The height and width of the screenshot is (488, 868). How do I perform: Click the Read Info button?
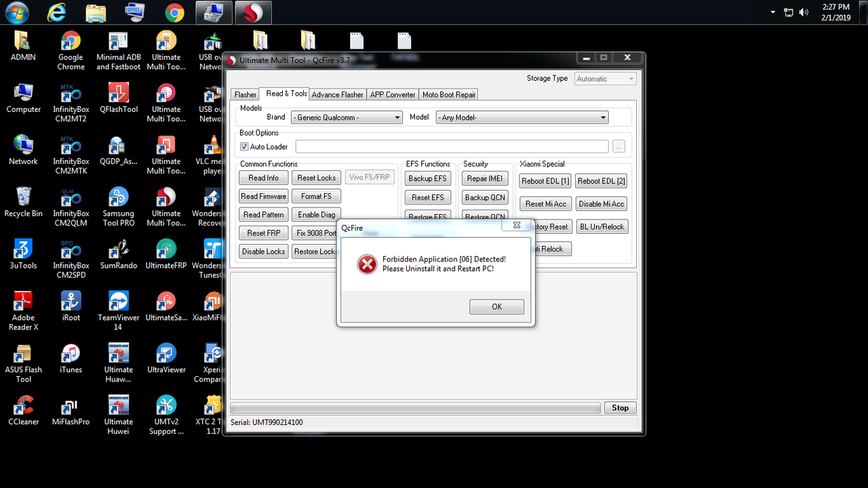point(263,178)
